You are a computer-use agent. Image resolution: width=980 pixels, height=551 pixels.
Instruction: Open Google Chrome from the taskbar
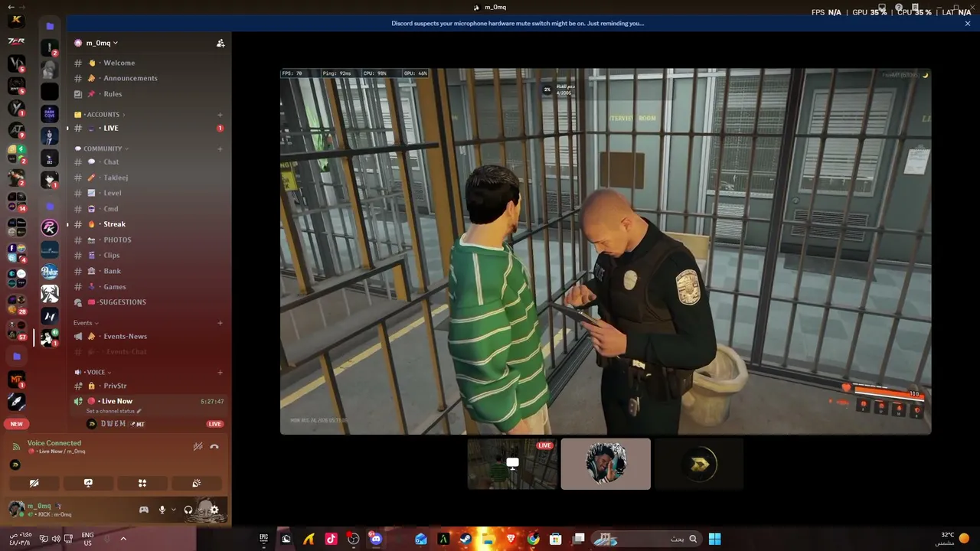click(x=534, y=539)
